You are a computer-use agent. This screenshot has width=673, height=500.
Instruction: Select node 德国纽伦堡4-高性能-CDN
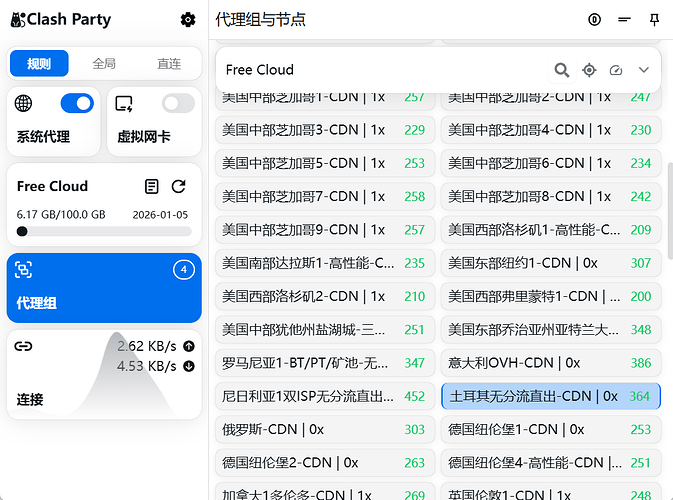(551, 463)
